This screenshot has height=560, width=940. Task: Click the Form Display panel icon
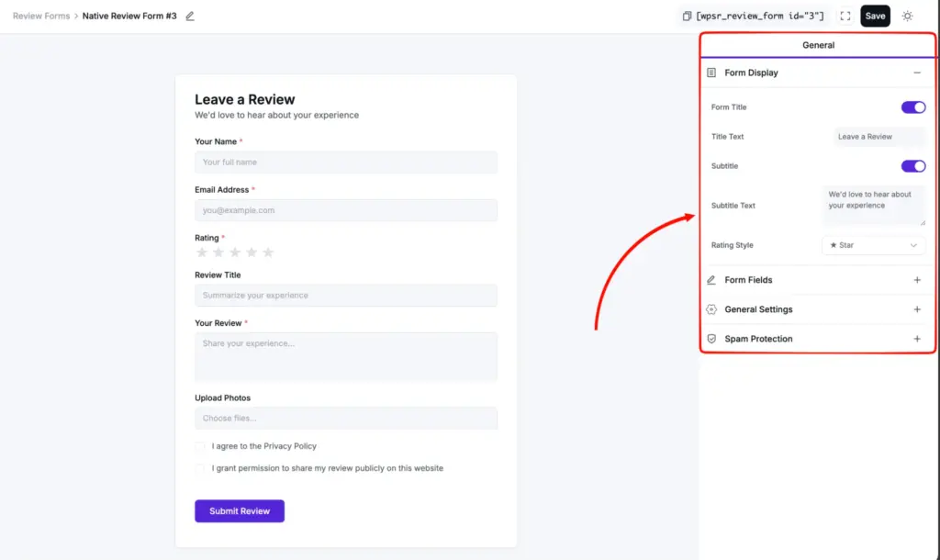(x=712, y=72)
